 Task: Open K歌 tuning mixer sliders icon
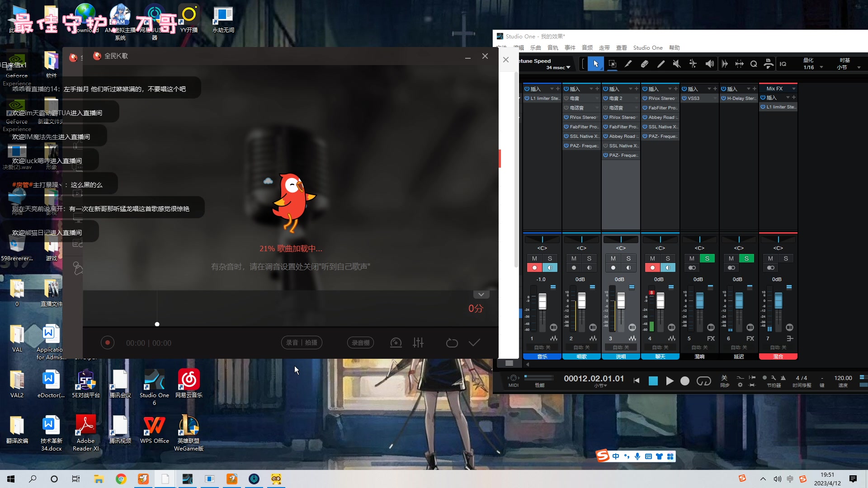coord(418,343)
